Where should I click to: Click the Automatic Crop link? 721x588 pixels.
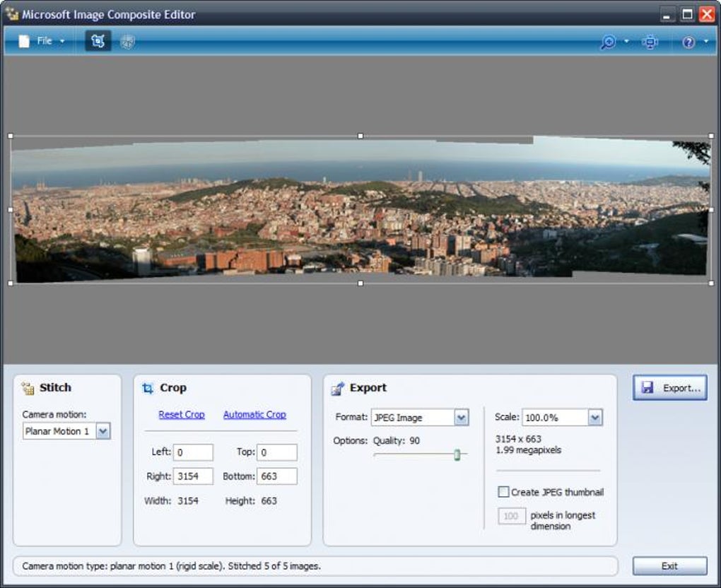pyautogui.click(x=254, y=415)
